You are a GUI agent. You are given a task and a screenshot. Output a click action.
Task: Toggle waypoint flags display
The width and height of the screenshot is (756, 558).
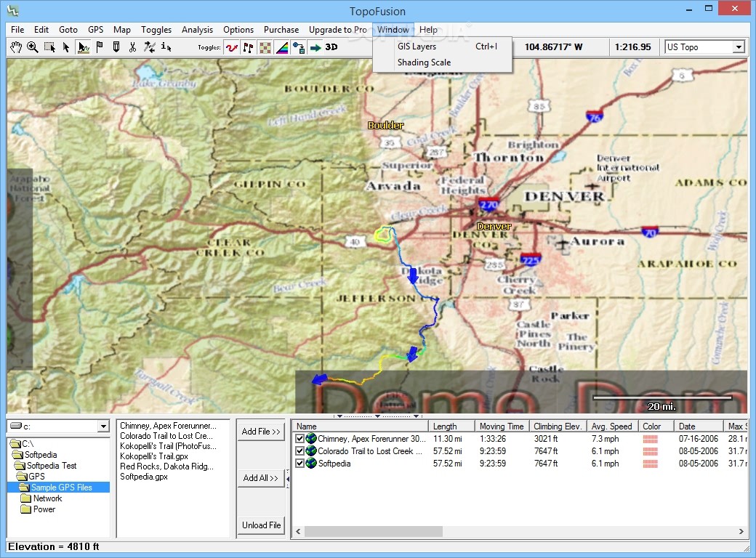coord(249,48)
